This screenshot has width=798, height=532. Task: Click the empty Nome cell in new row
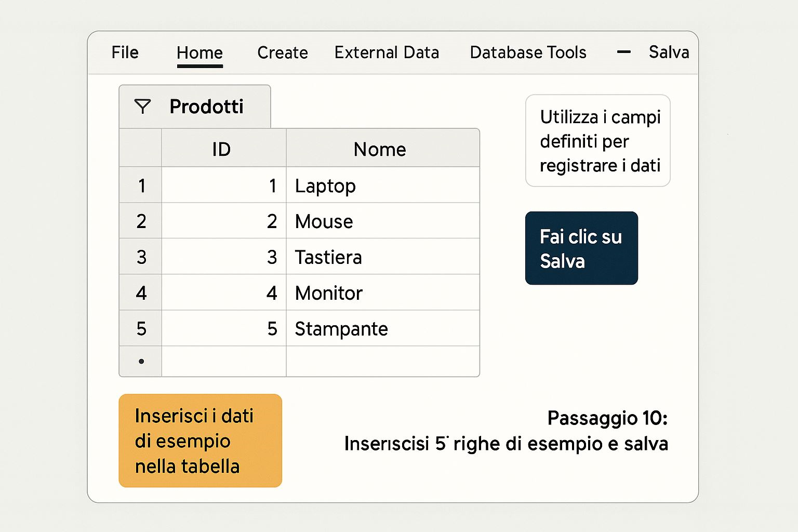click(382, 362)
